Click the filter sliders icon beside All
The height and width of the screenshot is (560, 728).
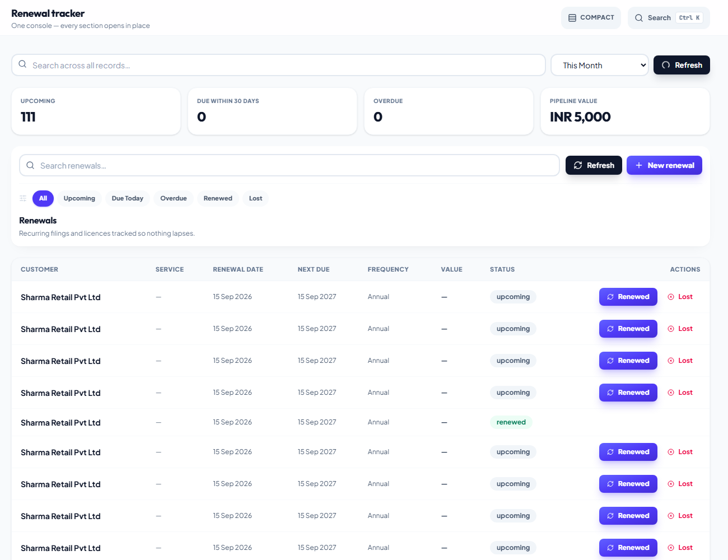(x=23, y=198)
